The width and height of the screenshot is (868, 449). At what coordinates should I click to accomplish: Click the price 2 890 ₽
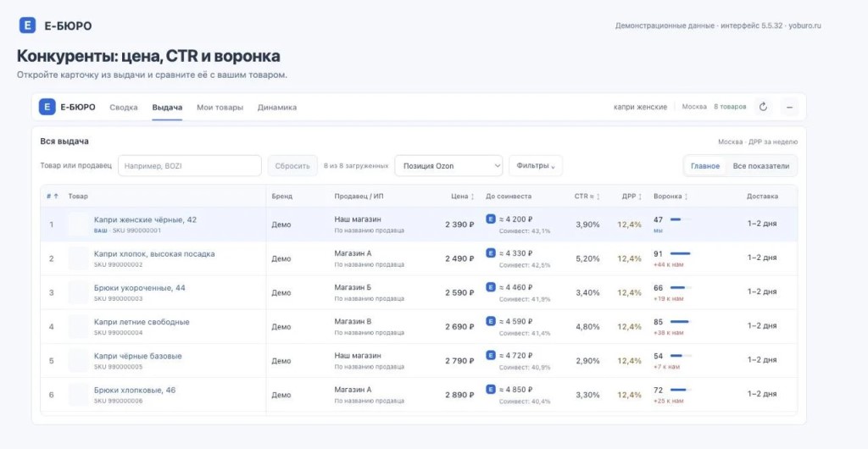pos(459,395)
